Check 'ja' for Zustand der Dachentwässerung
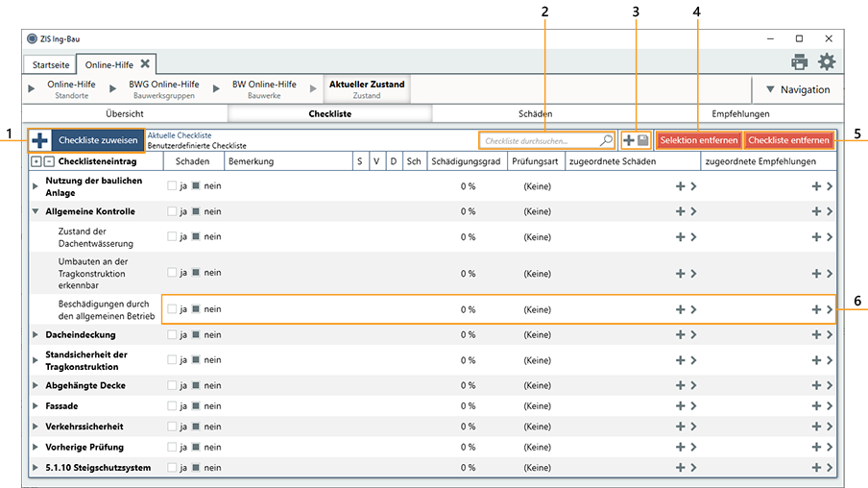 (173, 236)
